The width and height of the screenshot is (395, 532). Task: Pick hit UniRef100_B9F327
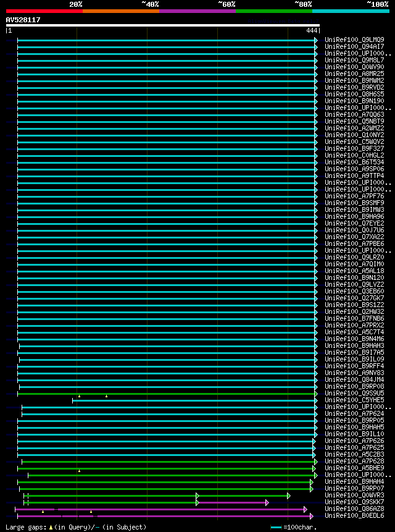click(354, 149)
